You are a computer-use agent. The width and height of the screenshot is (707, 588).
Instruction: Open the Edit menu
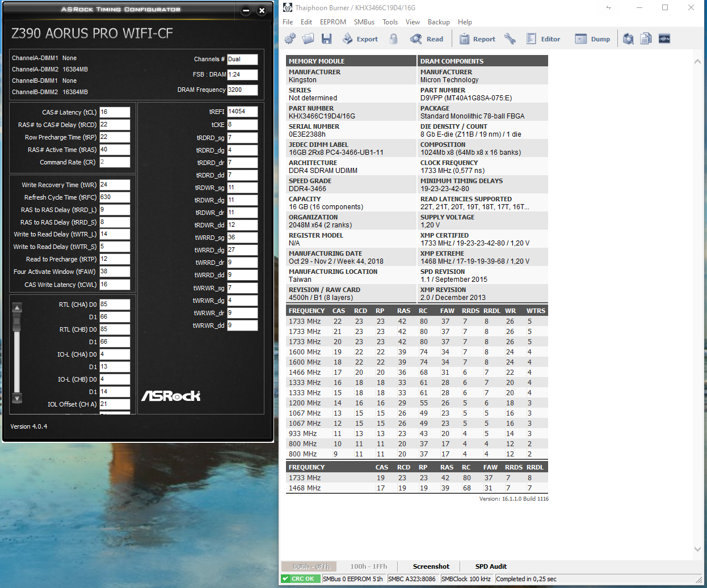[x=306, y=22]
